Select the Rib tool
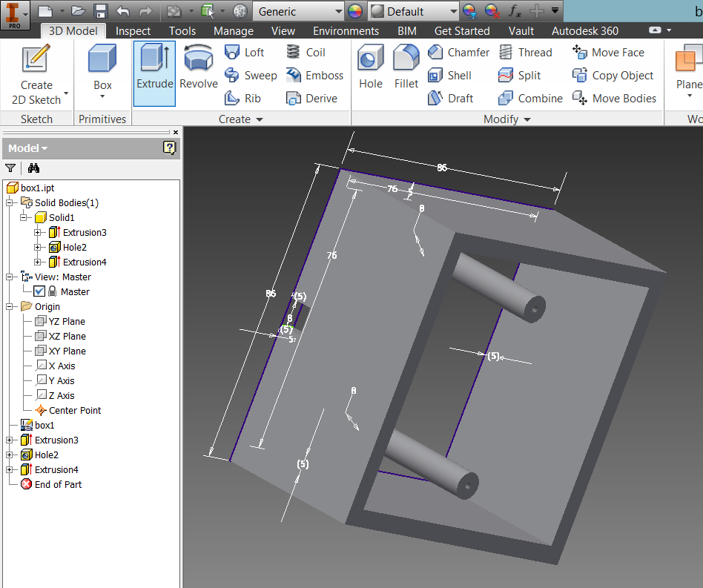 click(x=242, y=98)
